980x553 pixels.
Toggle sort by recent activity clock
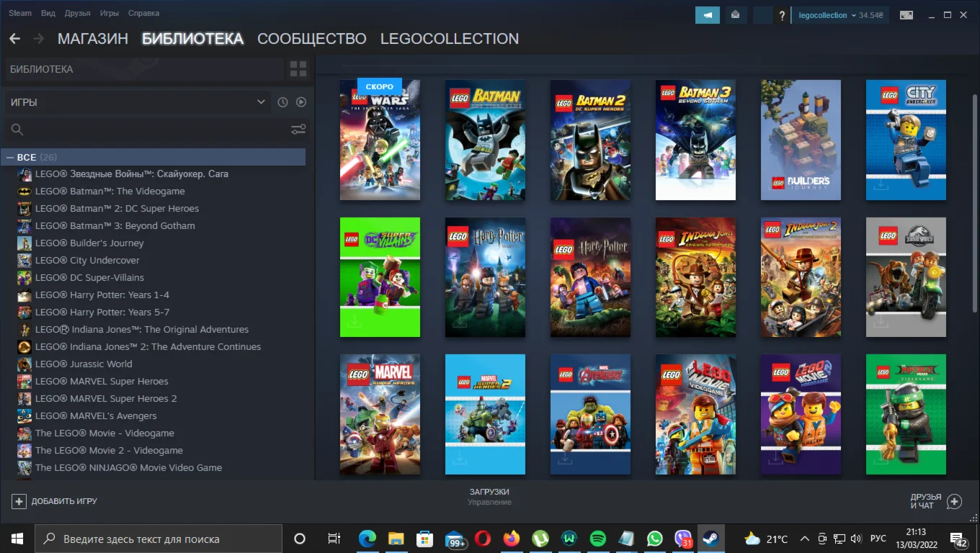click(282, 102)
